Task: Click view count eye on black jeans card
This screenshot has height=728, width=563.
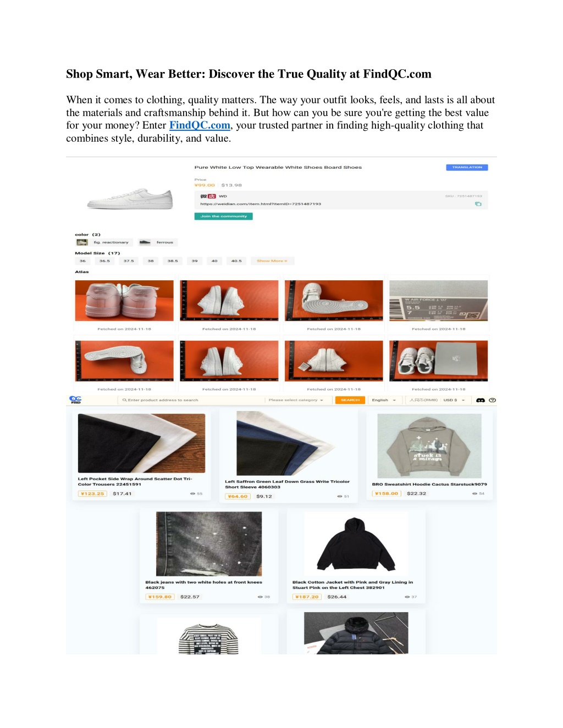Action: coord(260,597)
